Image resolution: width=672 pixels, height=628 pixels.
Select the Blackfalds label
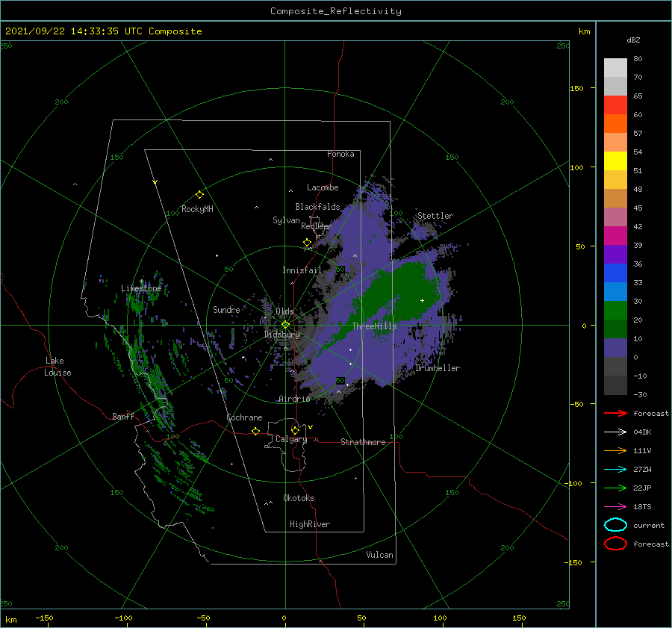(317, 207)
